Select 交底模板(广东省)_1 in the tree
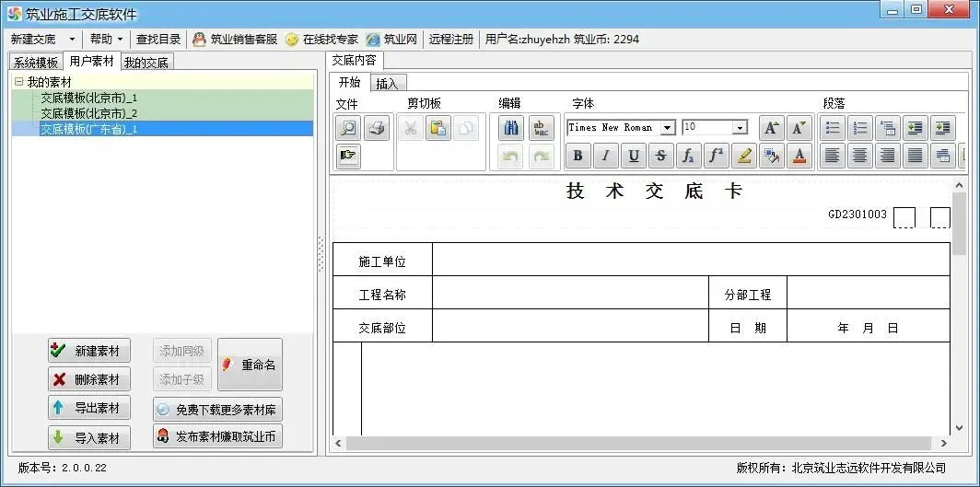Viewport: 980px width, 487px height. [88, 129]
